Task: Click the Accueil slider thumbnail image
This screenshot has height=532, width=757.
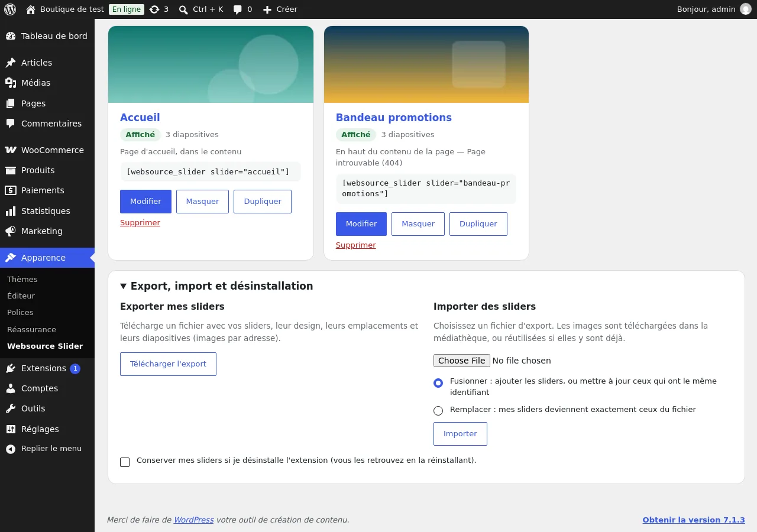Action: [x=211, y=64]
